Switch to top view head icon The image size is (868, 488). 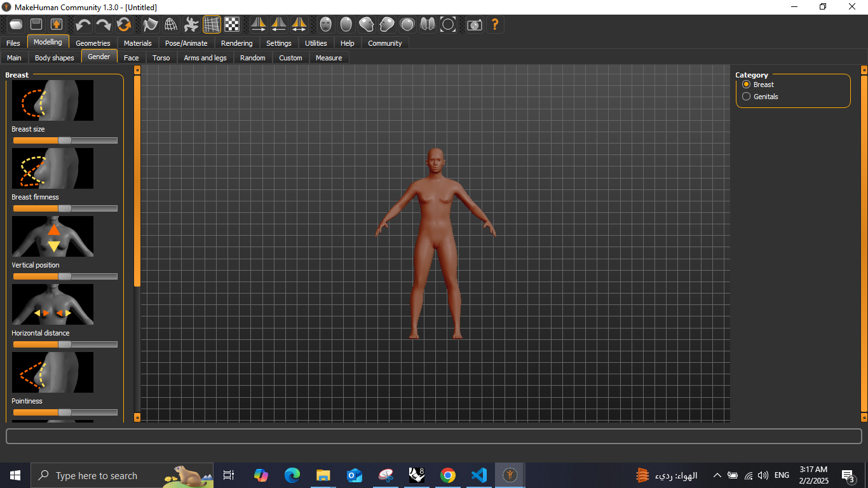(407, 25)
